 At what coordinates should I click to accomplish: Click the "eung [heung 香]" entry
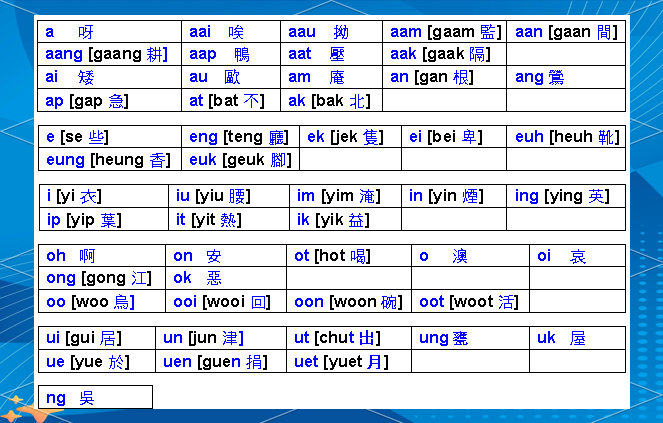(x=108, y=160)
